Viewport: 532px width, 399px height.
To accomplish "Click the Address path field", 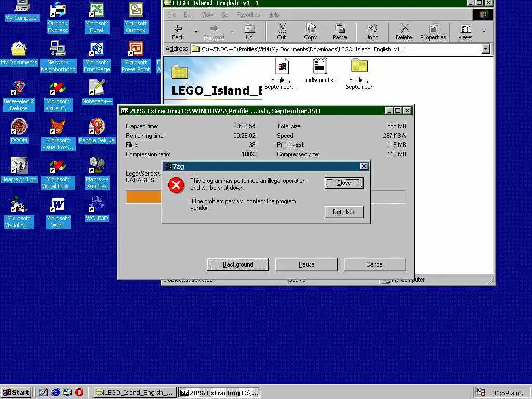I will point(336,49).
